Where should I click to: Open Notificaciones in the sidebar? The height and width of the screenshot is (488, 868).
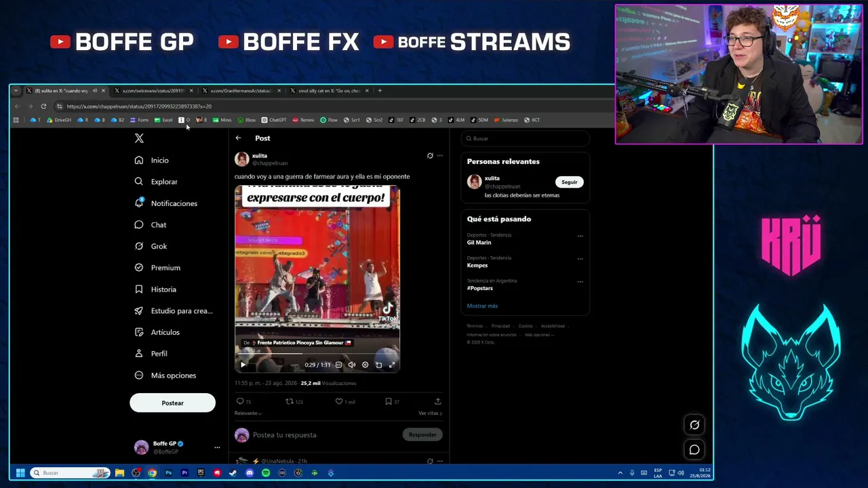coord(166,203)
